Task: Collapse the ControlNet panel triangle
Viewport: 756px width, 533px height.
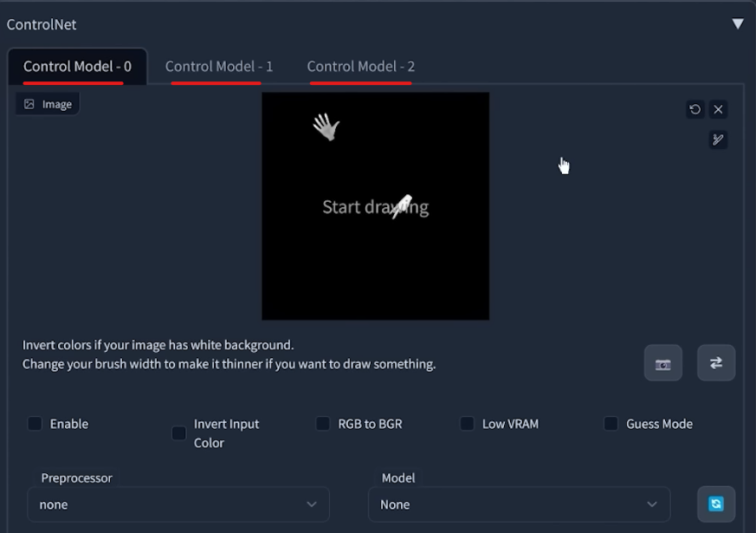Action: click(x=737, y=24)
